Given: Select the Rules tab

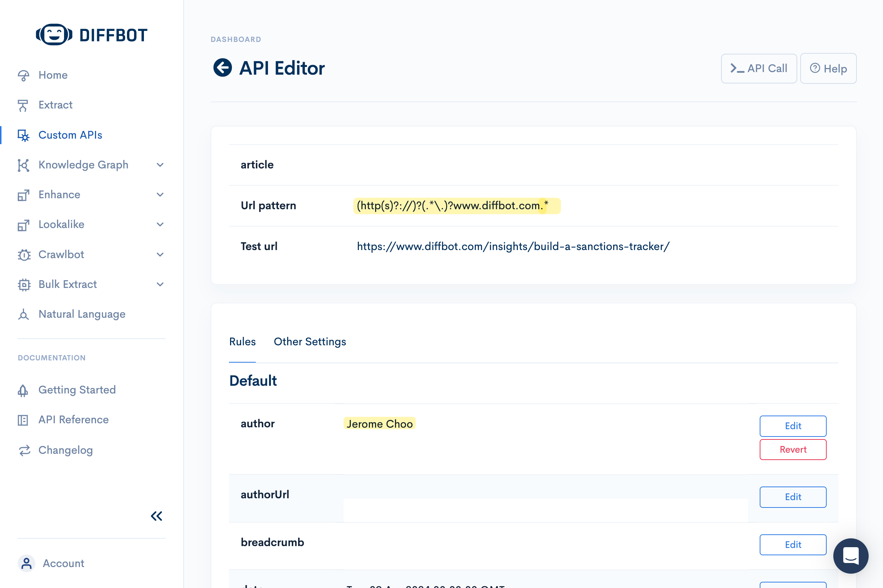Looking at the screenshot, I should 243,342.
